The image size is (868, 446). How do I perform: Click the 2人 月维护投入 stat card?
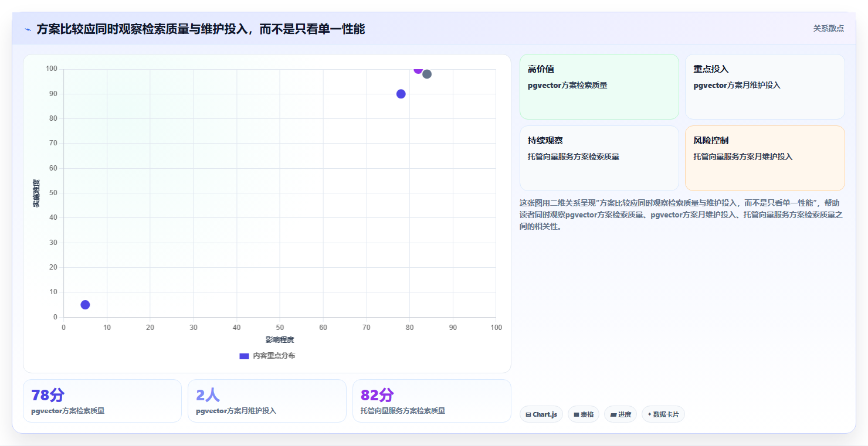coord(267,401)
